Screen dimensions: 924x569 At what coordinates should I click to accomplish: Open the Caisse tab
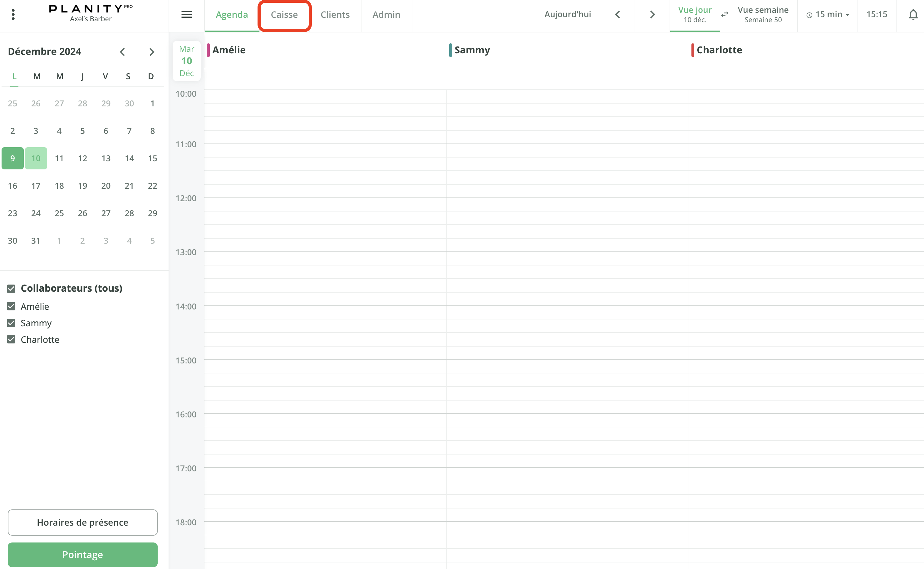284,15
